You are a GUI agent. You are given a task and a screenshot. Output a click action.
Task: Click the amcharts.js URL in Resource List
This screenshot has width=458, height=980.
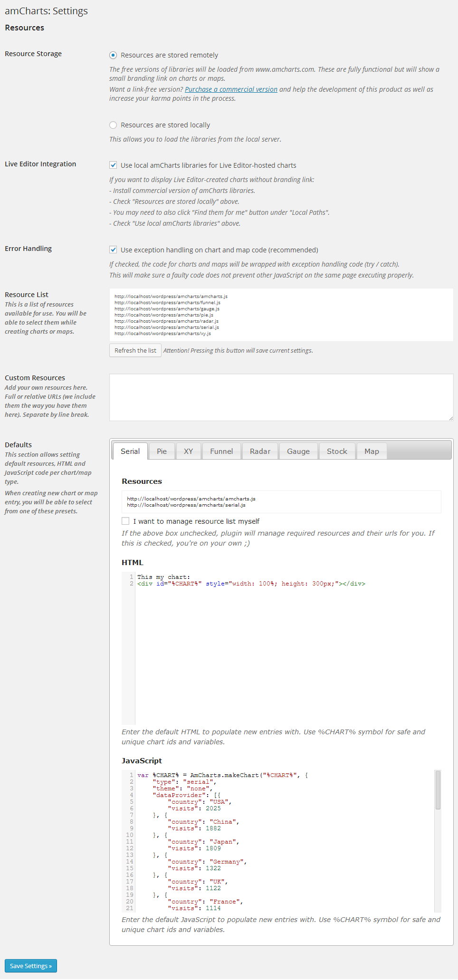point(171,297)
